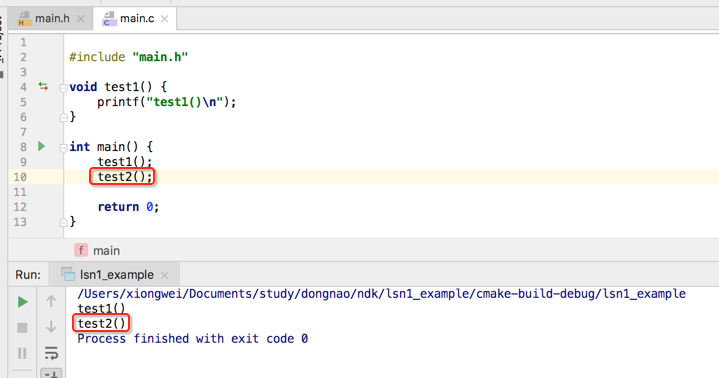Collapse the main function fold marker
Screen dimensions: 719x378
click(64, 147)
